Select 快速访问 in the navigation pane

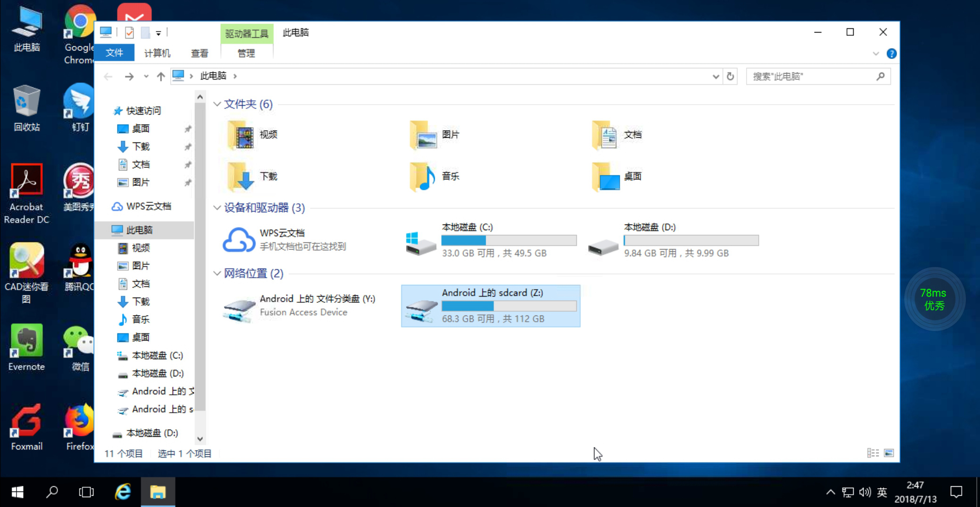pos(143,111)
